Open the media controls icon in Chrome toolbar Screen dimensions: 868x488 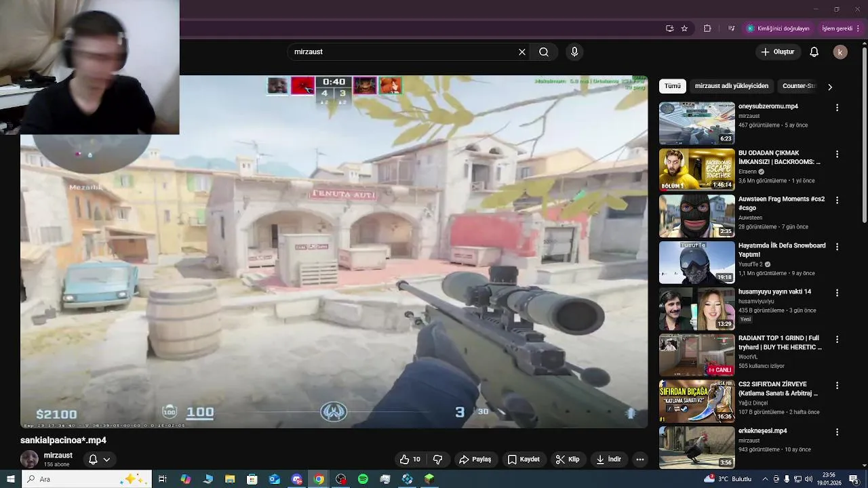pos(731,28)
